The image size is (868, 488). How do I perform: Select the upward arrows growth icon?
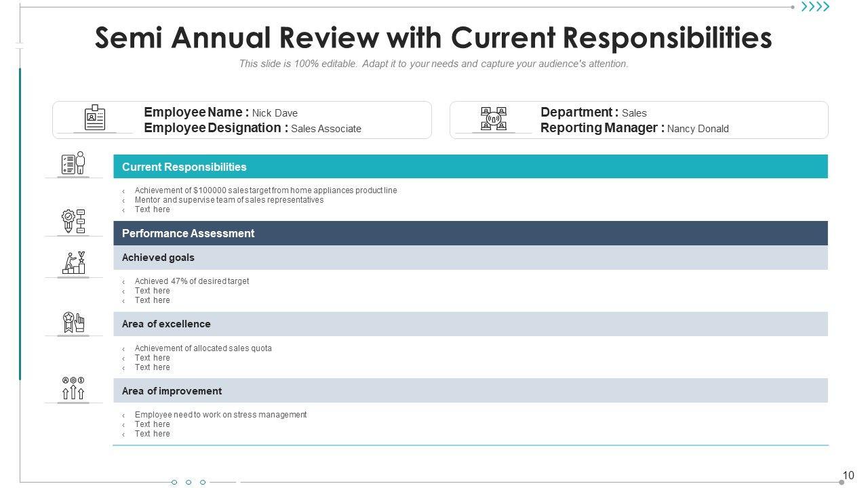click(x=73, y=388)
